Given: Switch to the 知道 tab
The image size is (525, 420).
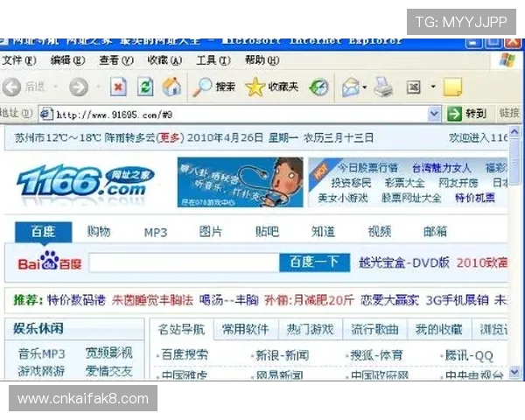Looking at the screenshot, I should pos(323,231).
